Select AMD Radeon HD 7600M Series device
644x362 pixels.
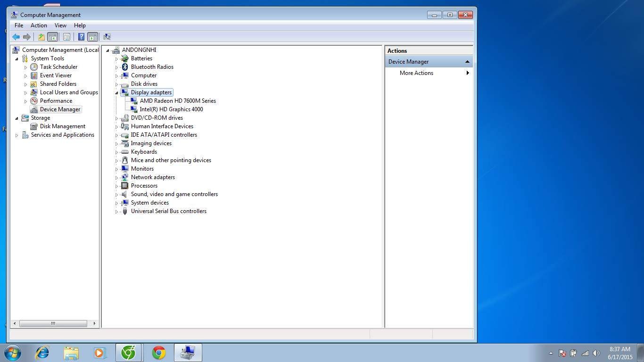click(177, 101)
